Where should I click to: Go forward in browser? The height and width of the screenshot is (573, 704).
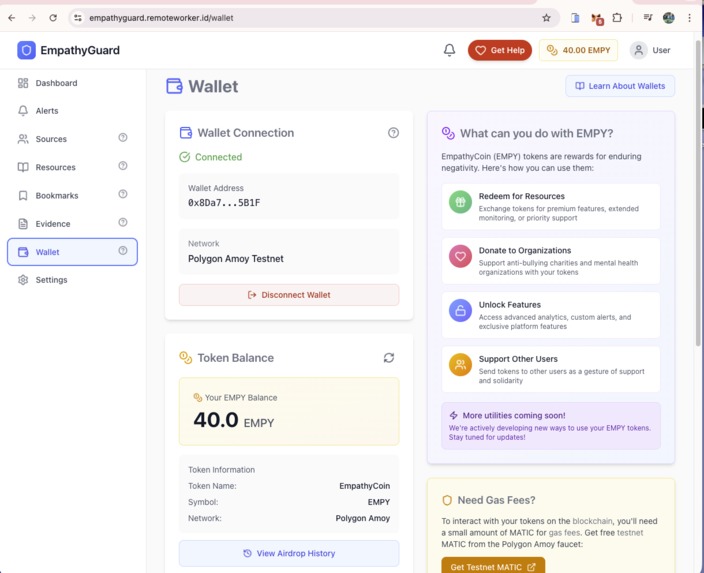pos(32,18)
